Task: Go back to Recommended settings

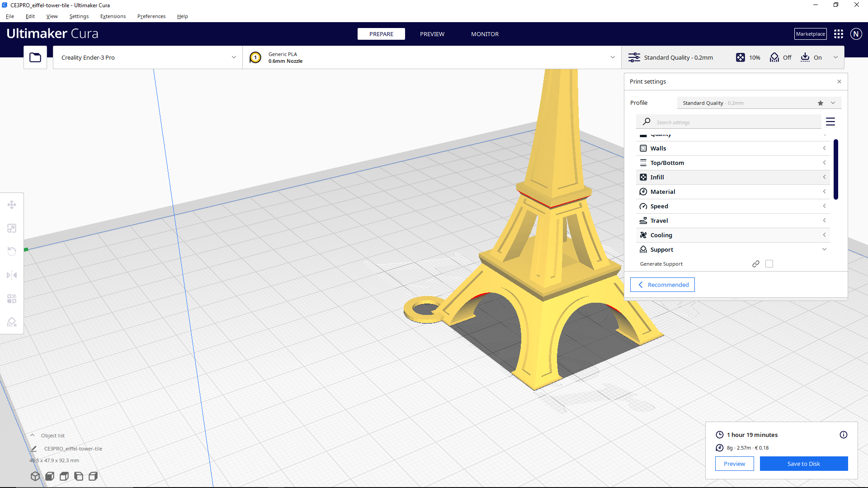Action: coord(662,285)
